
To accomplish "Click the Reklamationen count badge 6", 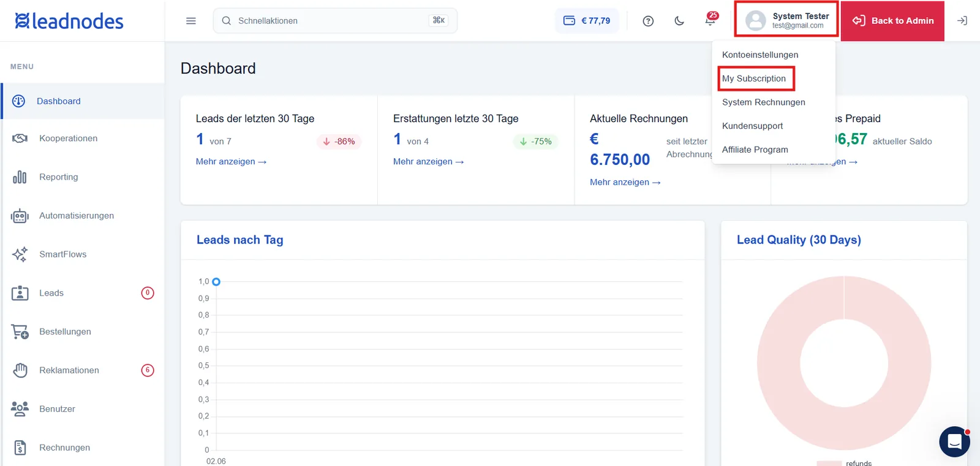I will (x=148, y=370).
